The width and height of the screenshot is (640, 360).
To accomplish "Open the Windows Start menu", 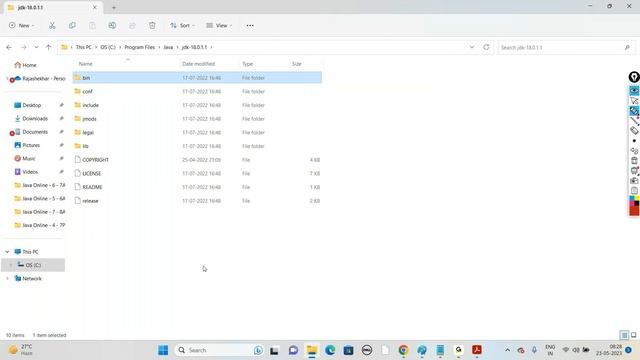I will (163, 350).
